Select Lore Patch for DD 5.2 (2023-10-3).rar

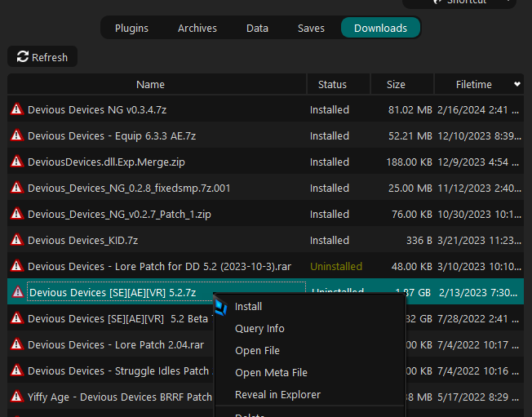click(x=159, y=266)
